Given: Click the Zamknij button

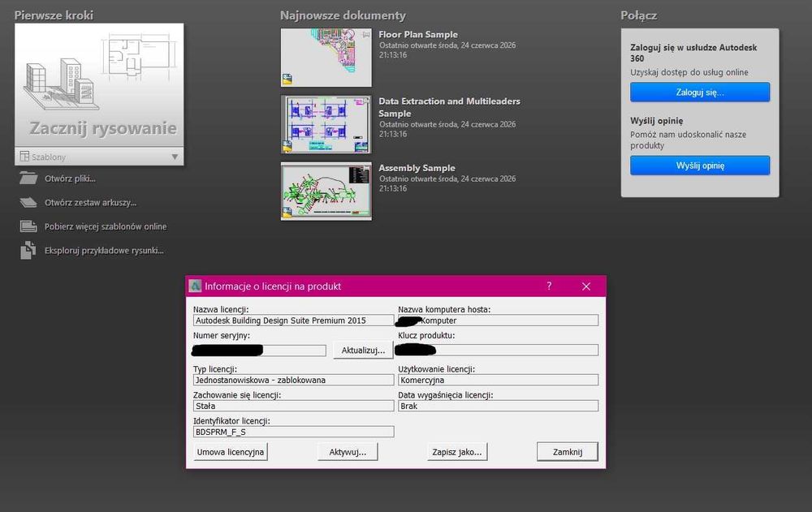Looking at the screenshot, I should pos(568,451).
